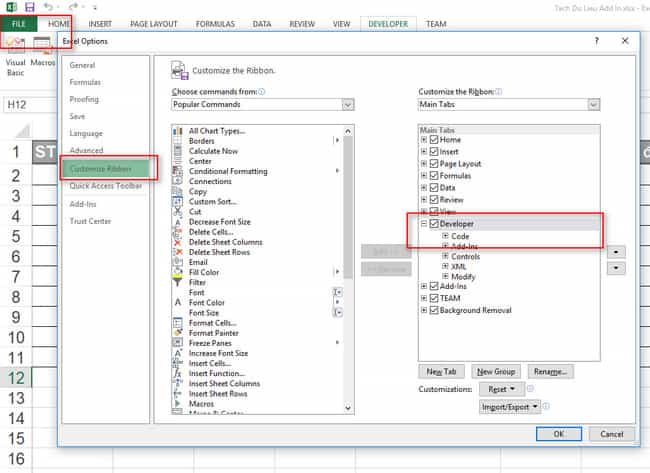Viewport: 650px width, 473px height.
Task: Uncheck the Insert tab checkbox
Action: (434, 152)
